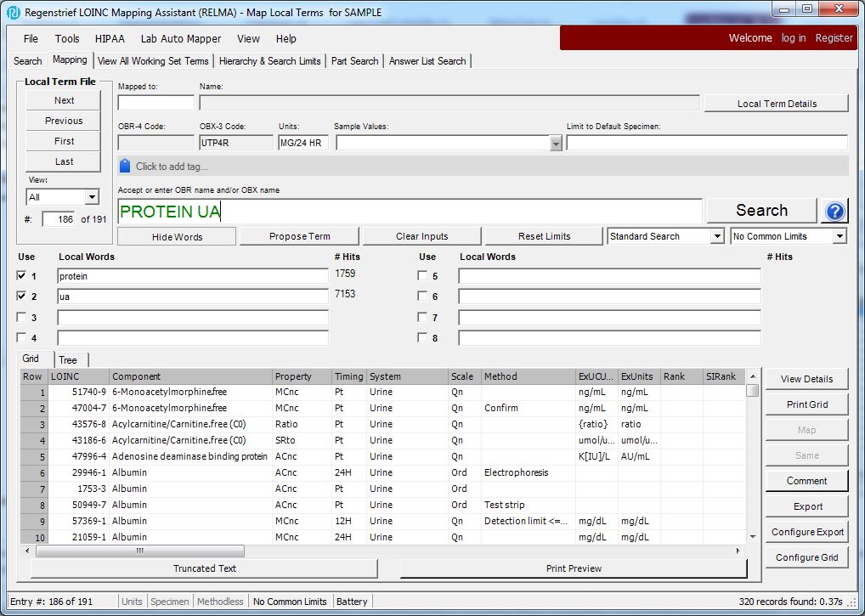Viewport: 865px width, 616px height.
Task: Click the Register link
Action: [x=834, y=38]
